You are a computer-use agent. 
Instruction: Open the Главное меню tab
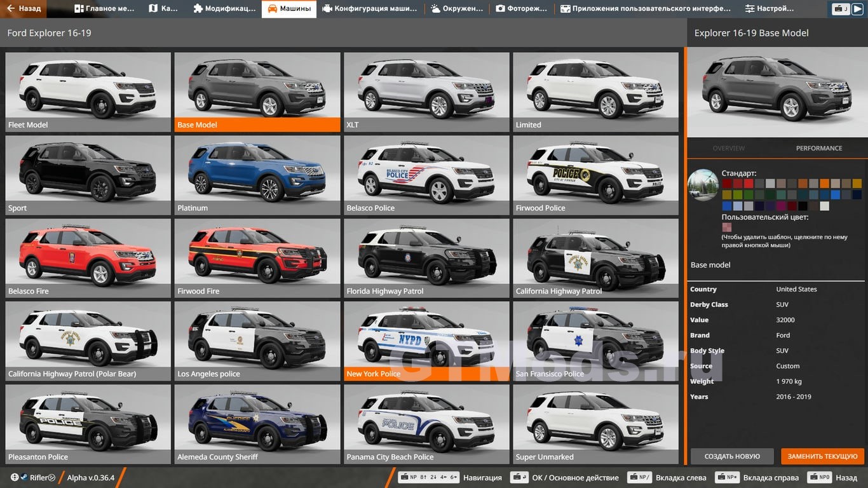point(104,9)
